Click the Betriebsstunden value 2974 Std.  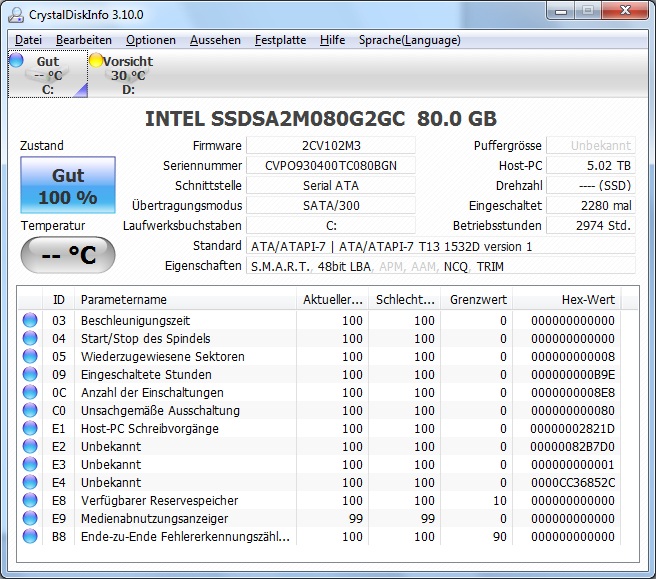(591, 226)
